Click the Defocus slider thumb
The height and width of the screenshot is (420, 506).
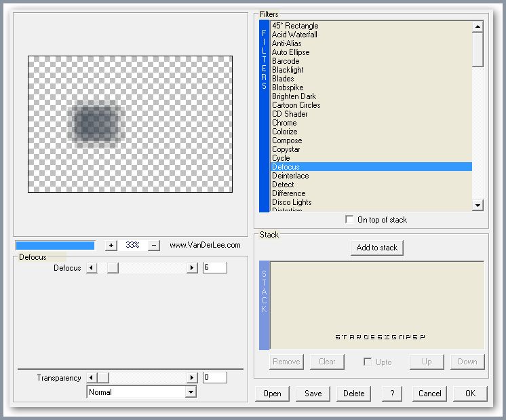(x=113, y=268)
